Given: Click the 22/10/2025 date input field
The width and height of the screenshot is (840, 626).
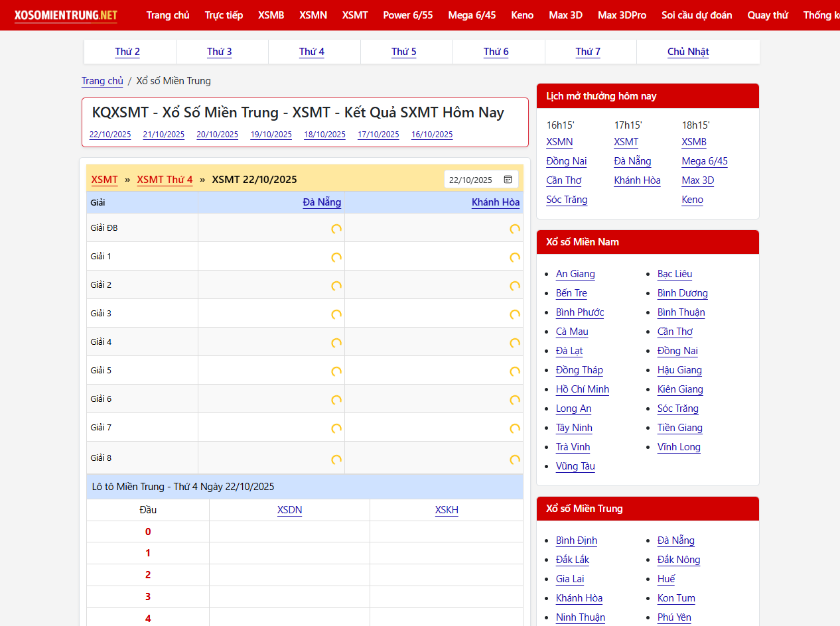Looking at the screenshot, I should (x=471, y=180).
